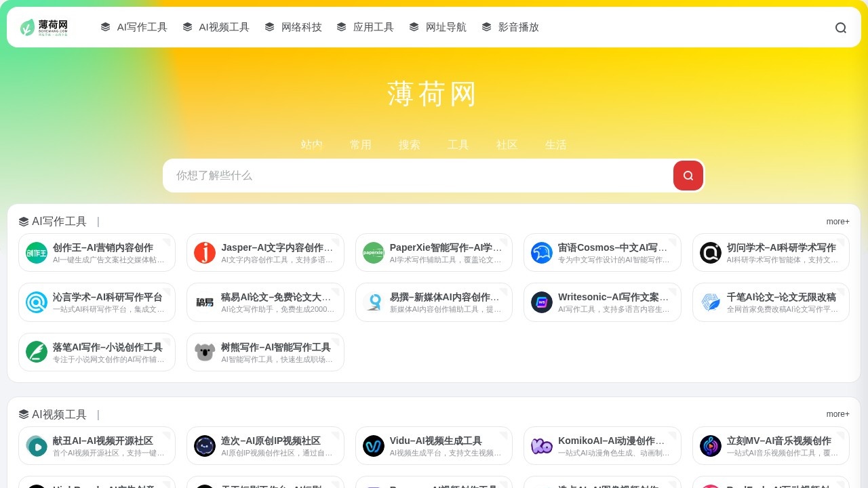This screenshot has width=868, height=488.
Task: Click the 落笔AI写作 green feather icon
Action: 37,352
